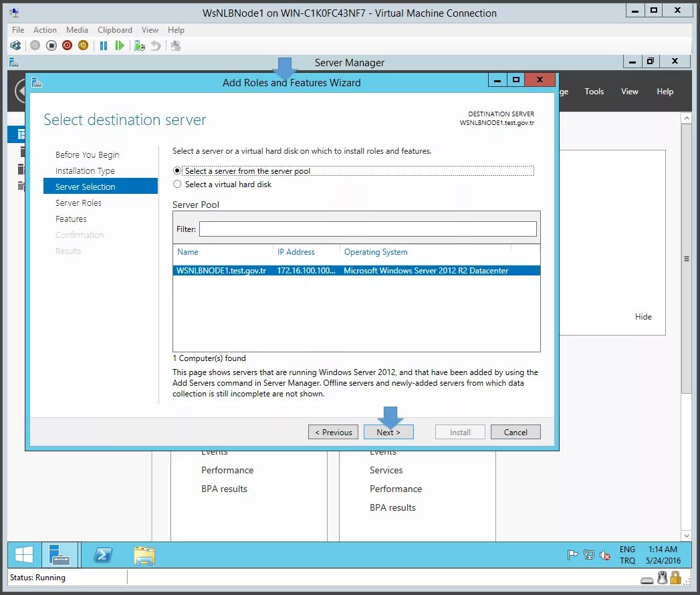Select the Server Selection step

pyautogui.click(x=100, y=186)
